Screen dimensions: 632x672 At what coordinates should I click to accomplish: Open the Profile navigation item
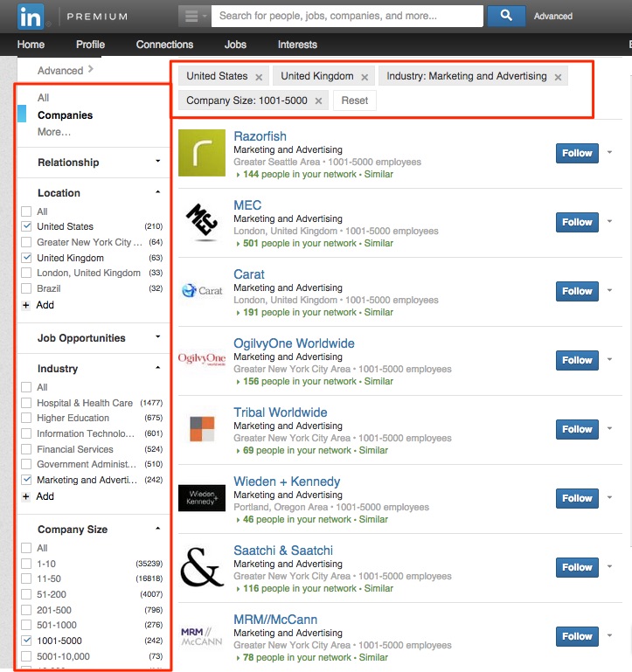tap(90, 45)
